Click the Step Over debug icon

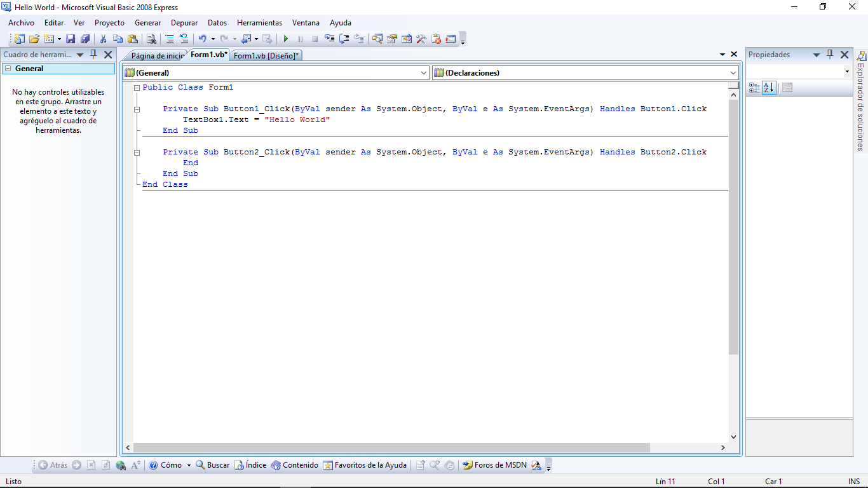[x=344, y=39]
